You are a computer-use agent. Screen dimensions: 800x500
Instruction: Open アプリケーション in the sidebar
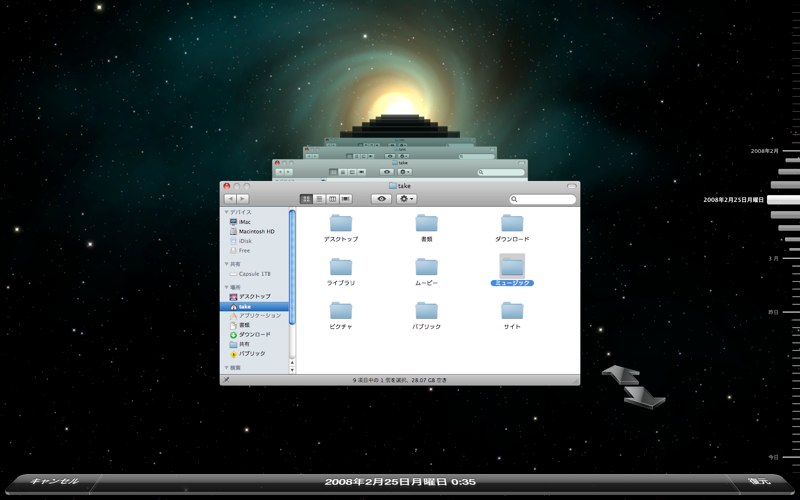[x=254, y=316]
